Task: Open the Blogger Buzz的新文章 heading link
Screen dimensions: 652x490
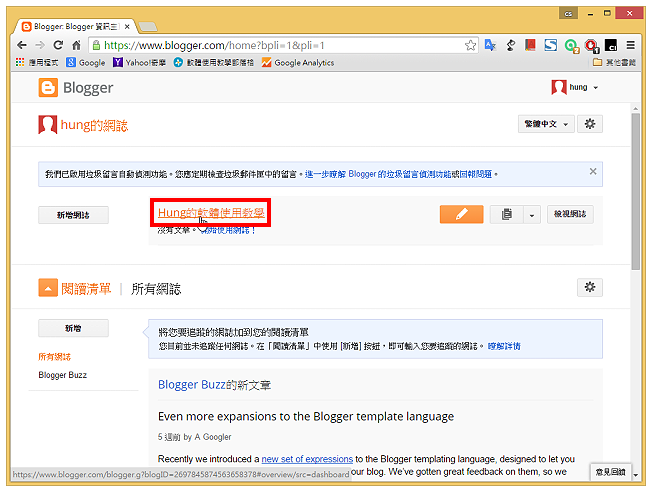Action: pyautogui.click(x=214, y=385)
